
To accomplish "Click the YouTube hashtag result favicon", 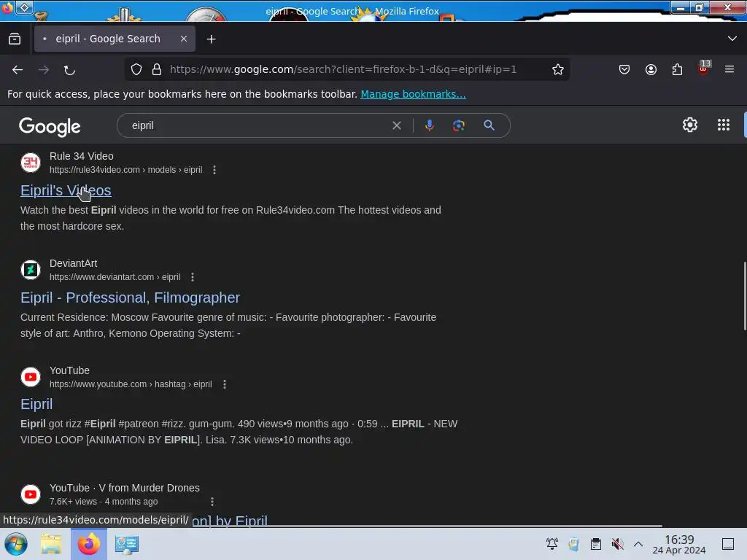I will [31, 377].
